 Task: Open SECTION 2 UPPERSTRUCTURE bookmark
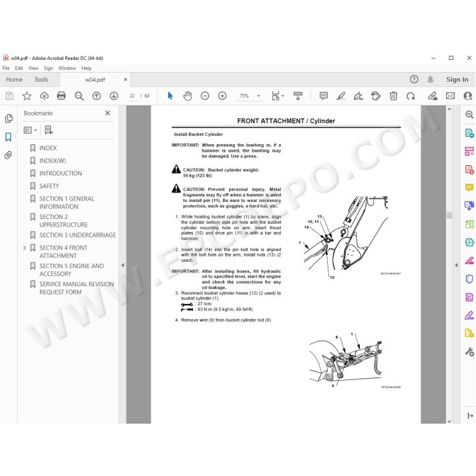point(63,221)
